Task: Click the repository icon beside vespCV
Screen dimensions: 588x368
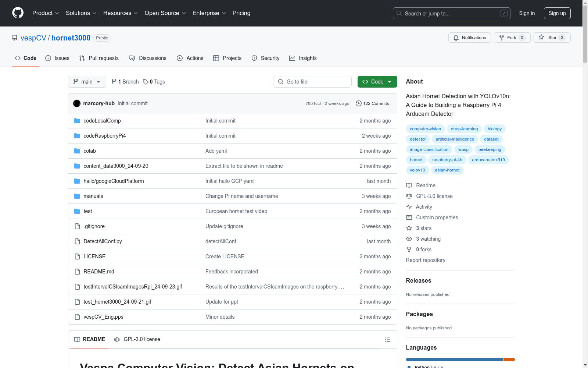Action: (15, 38)
